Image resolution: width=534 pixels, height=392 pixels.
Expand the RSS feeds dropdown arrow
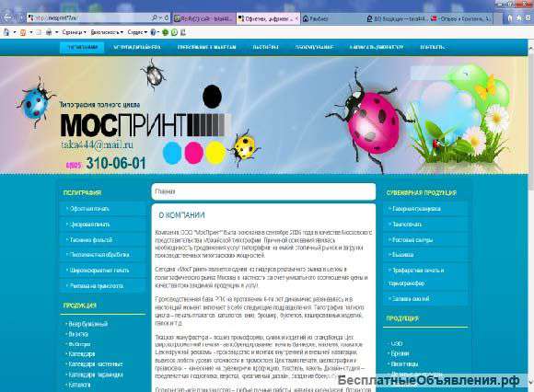[x=31, y=33]
